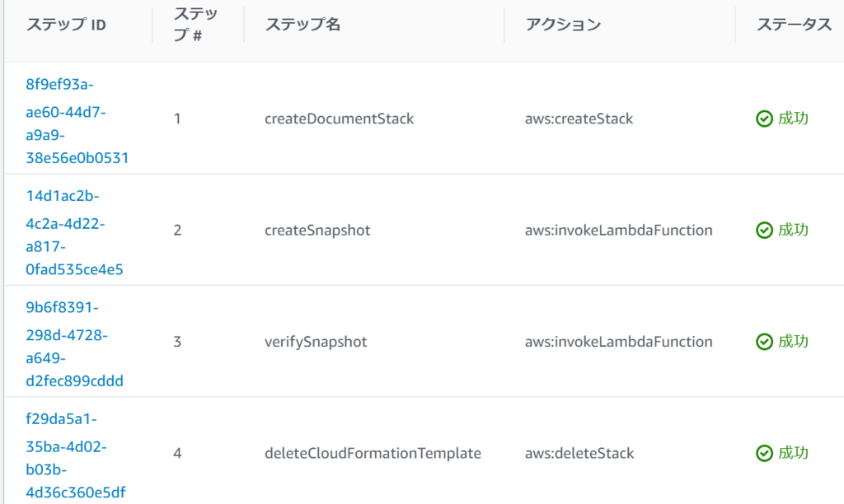Click the アクション column header
This screenshot has height=504, width=844.
pyautogui.click(x=563, y=25)
